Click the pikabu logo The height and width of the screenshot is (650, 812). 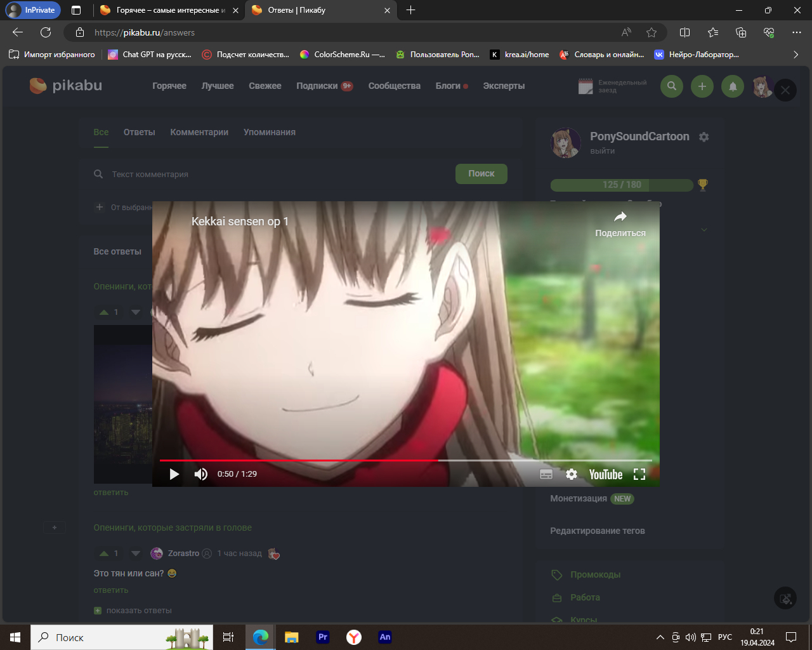[66, 86]
